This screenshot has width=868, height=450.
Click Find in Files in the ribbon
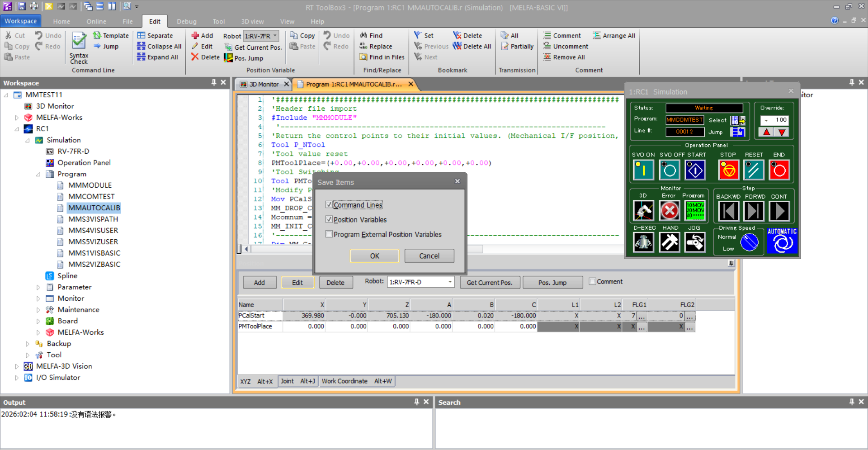[x=382, y=57]
